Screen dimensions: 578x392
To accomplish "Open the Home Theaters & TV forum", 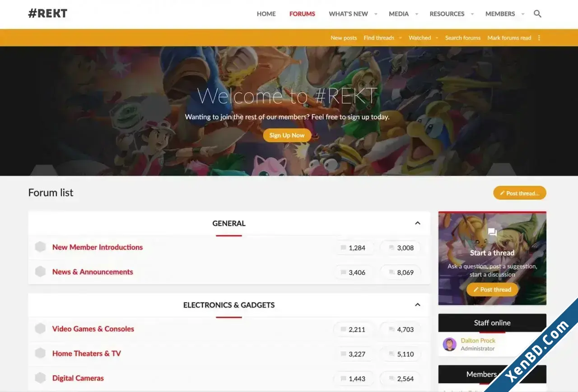I will click(x=87, y=354).
